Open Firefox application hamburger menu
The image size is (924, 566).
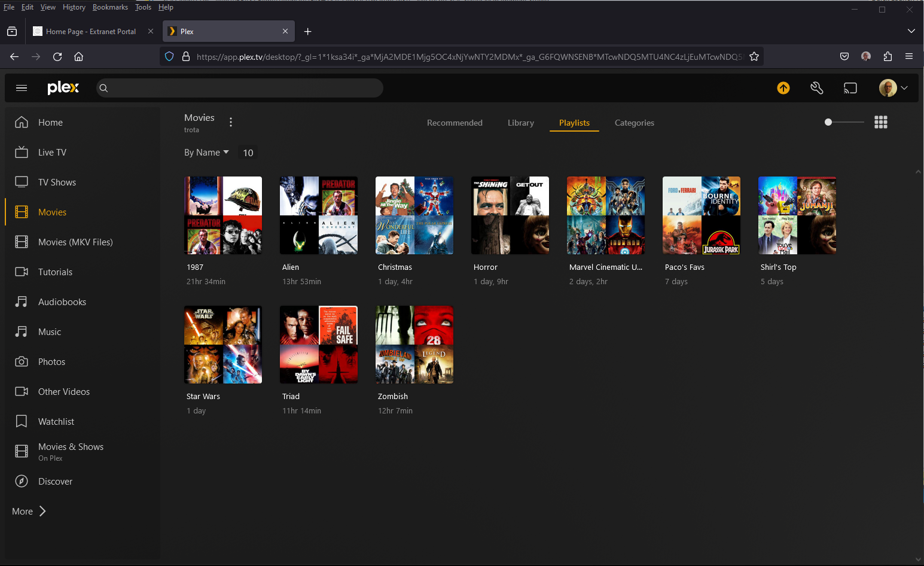909,57
